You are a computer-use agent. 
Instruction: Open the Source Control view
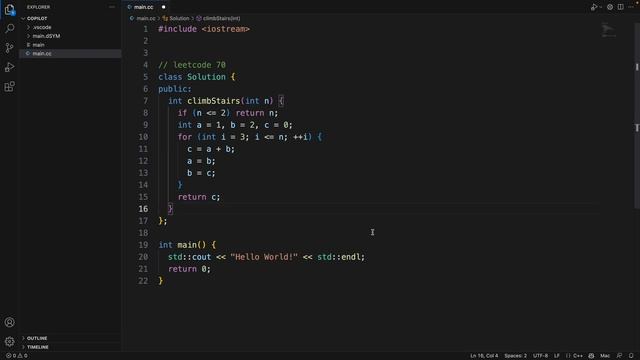coord(9,48)
